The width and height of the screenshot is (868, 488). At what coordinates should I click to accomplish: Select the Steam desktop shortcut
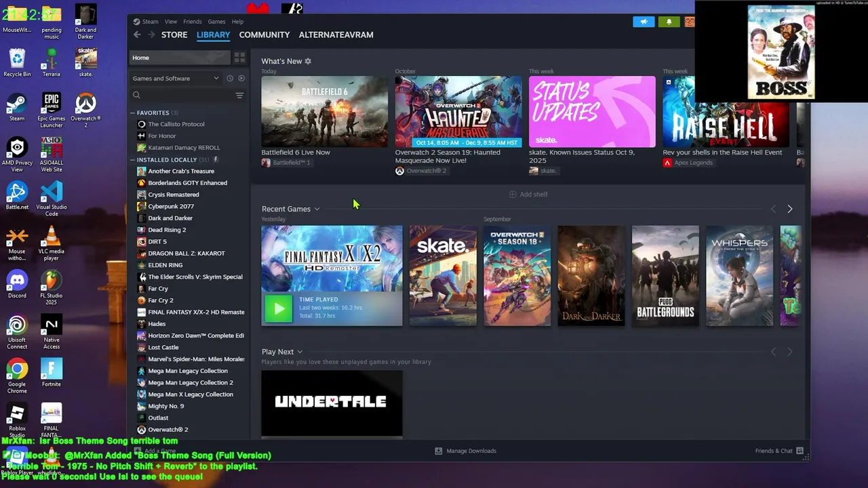(x=17, y=107)
